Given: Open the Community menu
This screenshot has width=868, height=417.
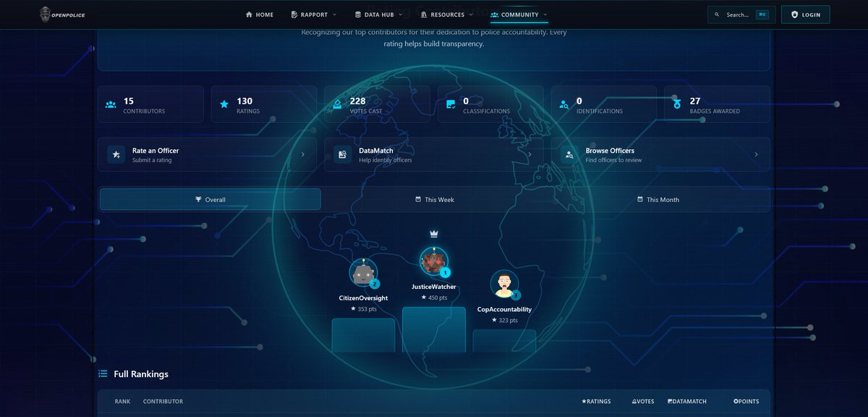Looking at the screenshot, I should tap(519, 14).
